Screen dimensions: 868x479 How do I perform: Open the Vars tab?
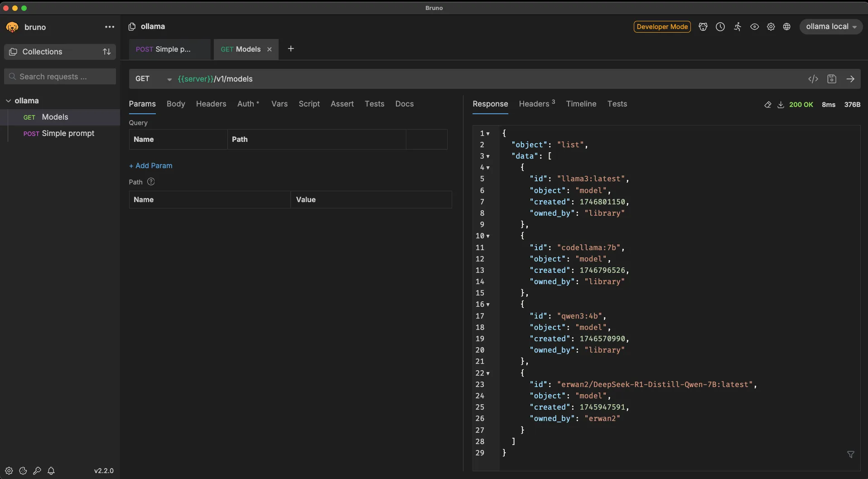tap(280, 104)
